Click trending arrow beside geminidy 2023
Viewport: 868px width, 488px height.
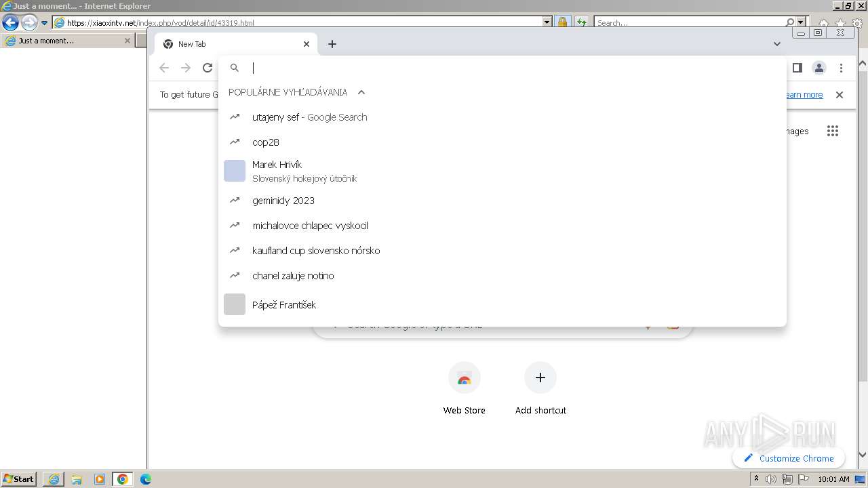pyautogui.click(x=235, y=200)
